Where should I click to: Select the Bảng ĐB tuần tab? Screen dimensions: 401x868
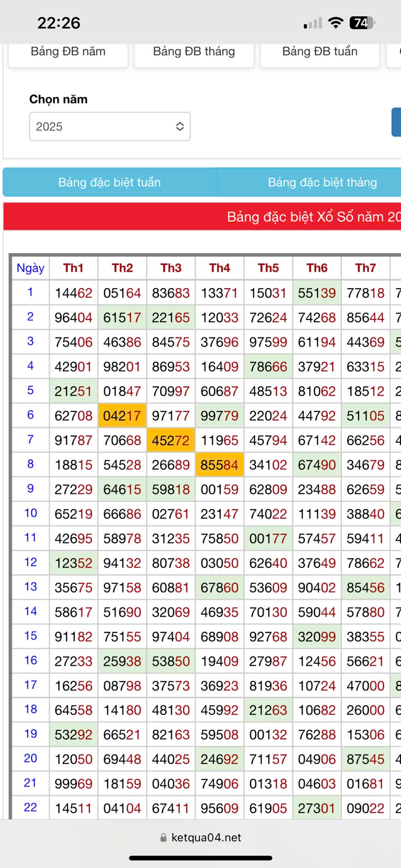(x=319, y=52)
